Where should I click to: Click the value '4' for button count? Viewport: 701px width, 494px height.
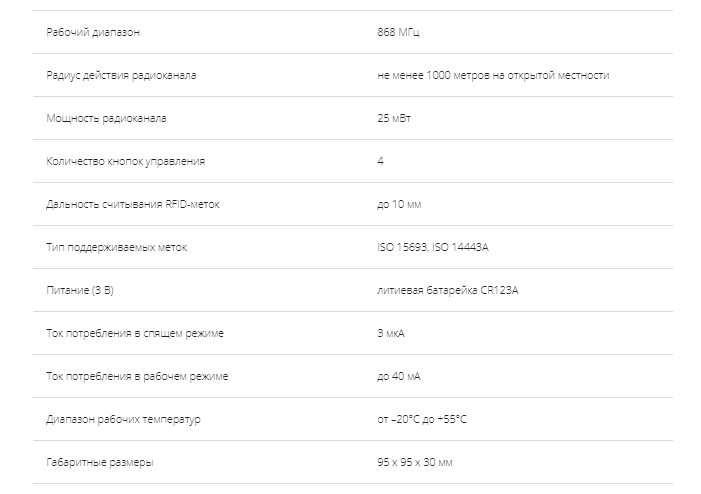tap(380, 161)
